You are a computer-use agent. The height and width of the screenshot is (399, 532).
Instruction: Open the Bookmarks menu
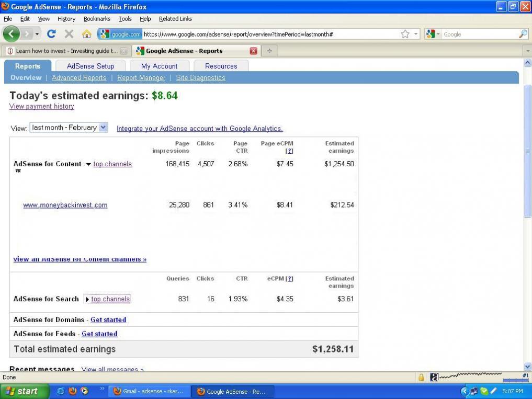pyautogui.click(x=97, y=19)
